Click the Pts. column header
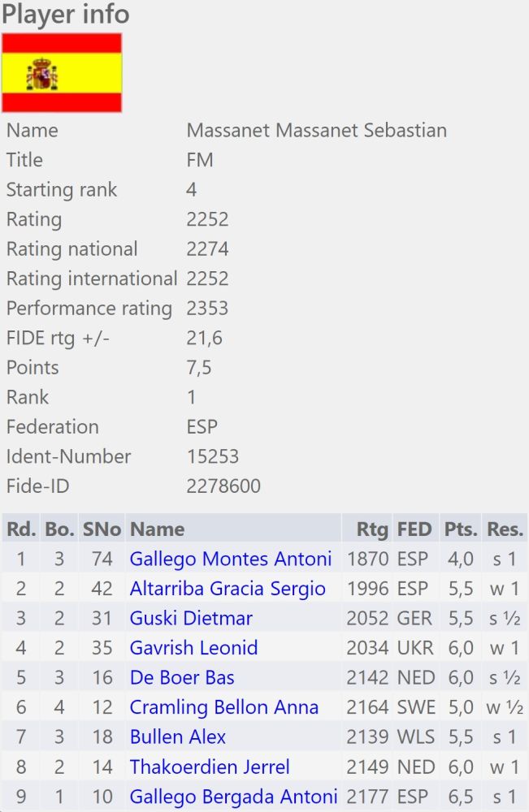This screenshot has width=529, height=812. pyautogui.click(x=460, y=529)
